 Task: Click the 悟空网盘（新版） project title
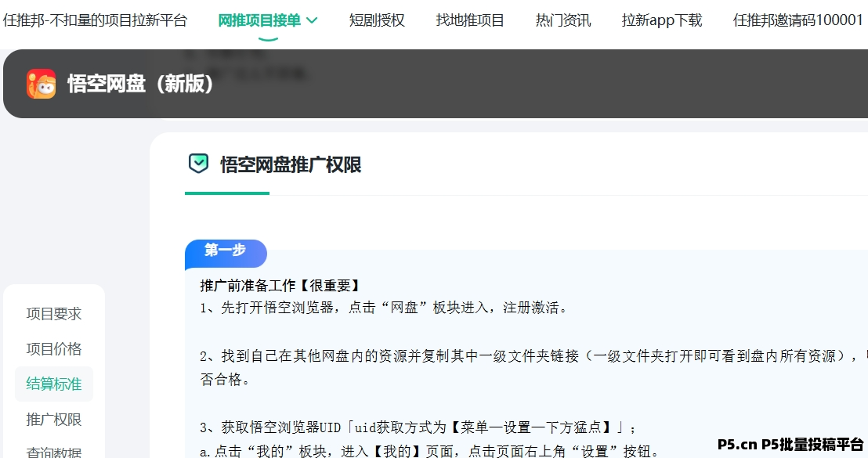pyautogui.click(x=140, y=84)
